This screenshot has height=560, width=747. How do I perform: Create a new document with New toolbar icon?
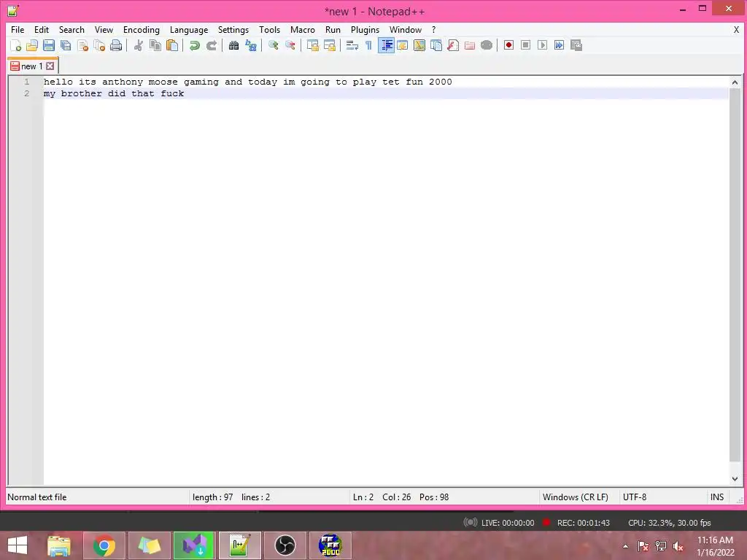tap(16, 45)
